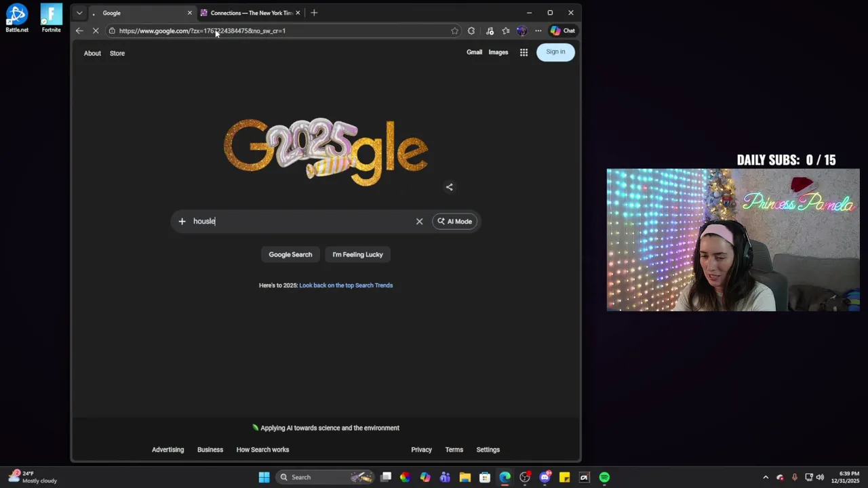Open Edge settings and more menu
Screen dimensions: 868x488
coord(538,30)
